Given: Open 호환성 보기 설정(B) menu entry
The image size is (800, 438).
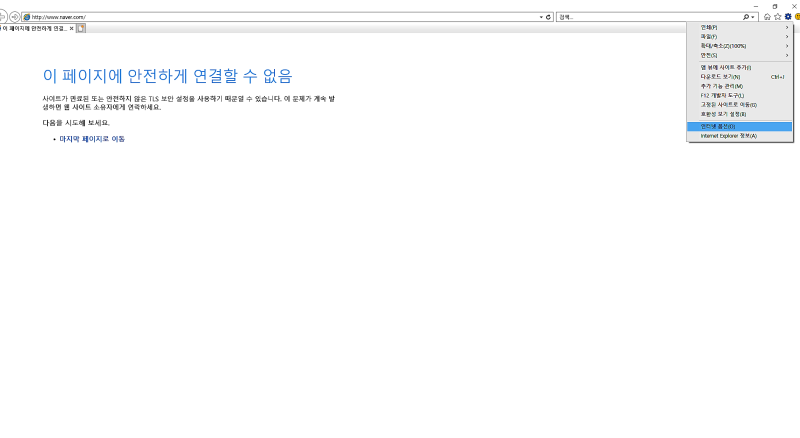Looking at the screenshot, I should (739, 114).
